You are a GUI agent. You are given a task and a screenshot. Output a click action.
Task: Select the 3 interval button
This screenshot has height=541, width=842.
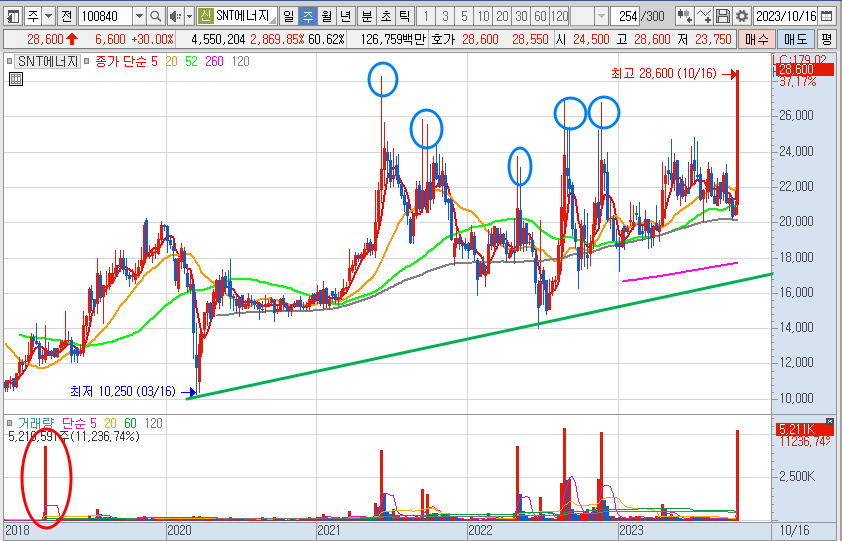[x=445, y=17]
